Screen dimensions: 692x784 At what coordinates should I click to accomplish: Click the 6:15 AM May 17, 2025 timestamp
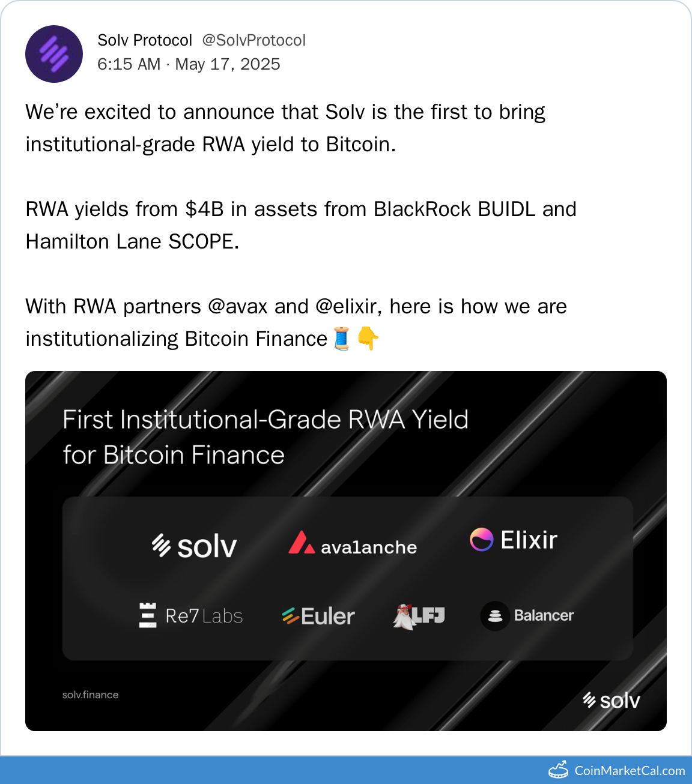(189, 64)
